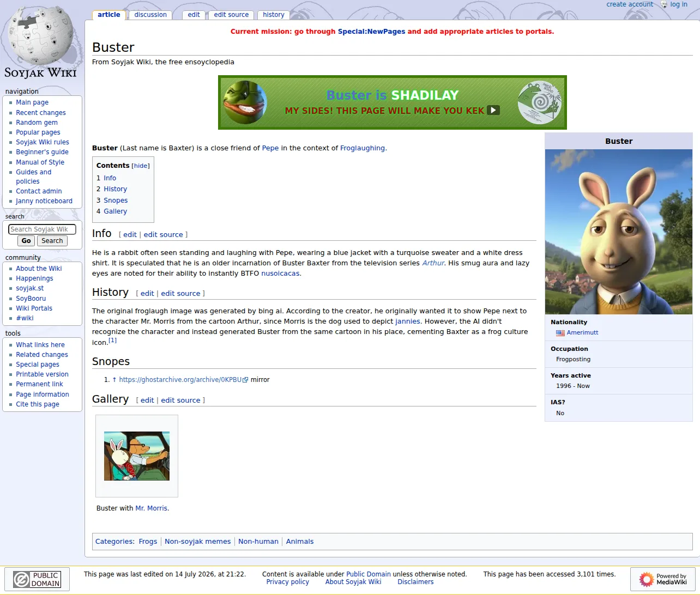This screenshot has width=700, height=595.
Task: Click the Public Domain badge icon
Action: 37,579
